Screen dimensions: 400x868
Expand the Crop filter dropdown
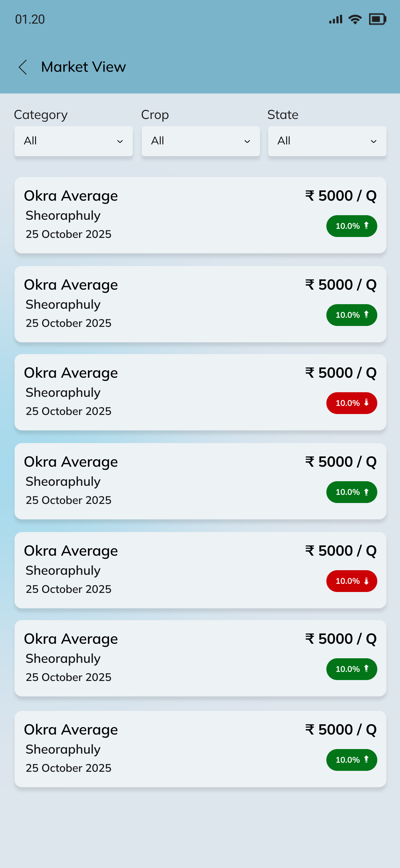(x=201, y=141)
